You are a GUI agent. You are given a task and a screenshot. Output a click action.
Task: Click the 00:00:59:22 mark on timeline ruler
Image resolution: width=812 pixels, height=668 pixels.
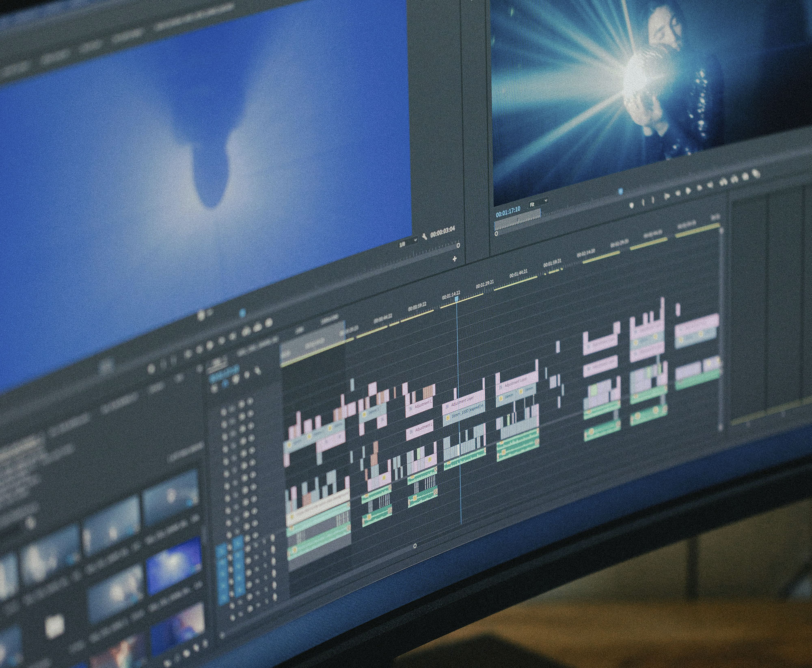coord(417,307)
